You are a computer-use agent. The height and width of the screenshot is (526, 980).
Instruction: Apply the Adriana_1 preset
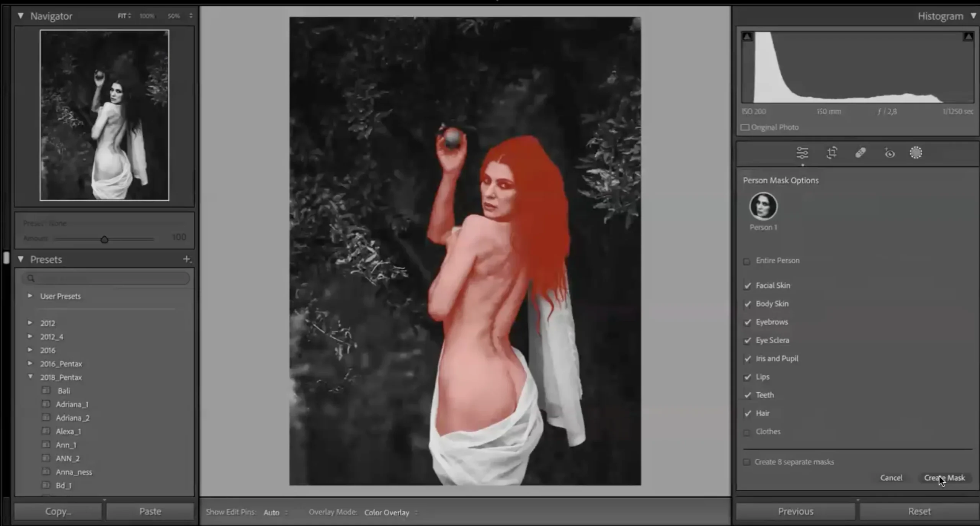click(x=72, y=404)
